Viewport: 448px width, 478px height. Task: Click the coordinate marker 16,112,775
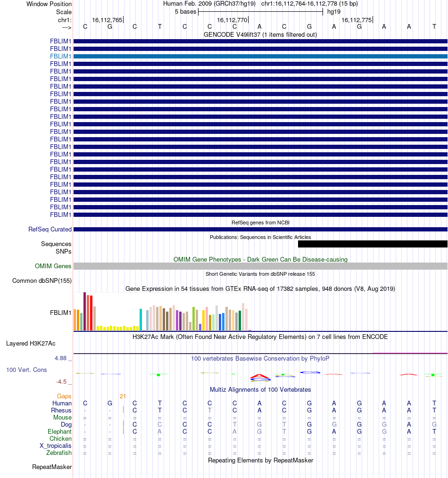point(357,20)
